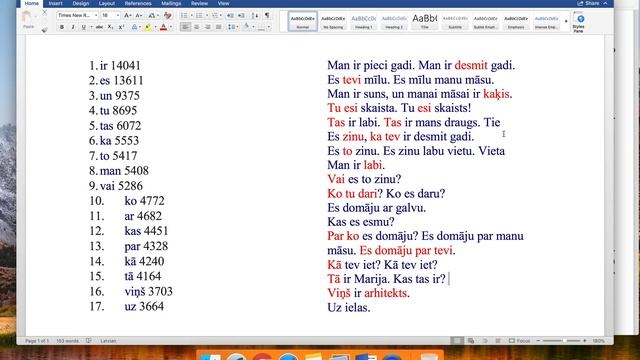Screen dimensions: 640x360
Task: Click the Share button
Action: point(588,3)
